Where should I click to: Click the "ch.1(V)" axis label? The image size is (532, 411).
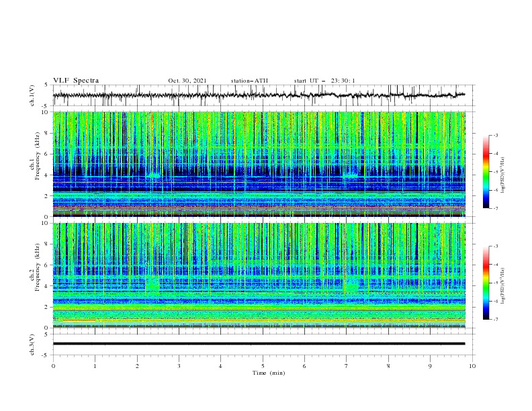point(32,95)
